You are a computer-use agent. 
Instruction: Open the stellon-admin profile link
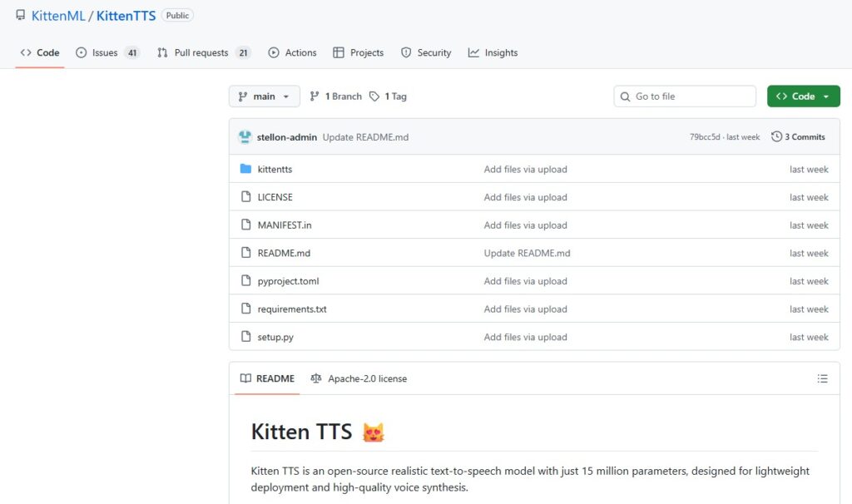click(x=287, y=137)
